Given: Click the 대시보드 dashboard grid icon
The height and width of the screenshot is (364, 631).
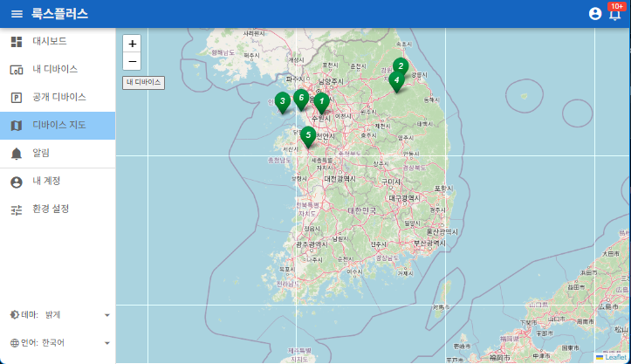Looking at the screenshot, I should [17, 41].
